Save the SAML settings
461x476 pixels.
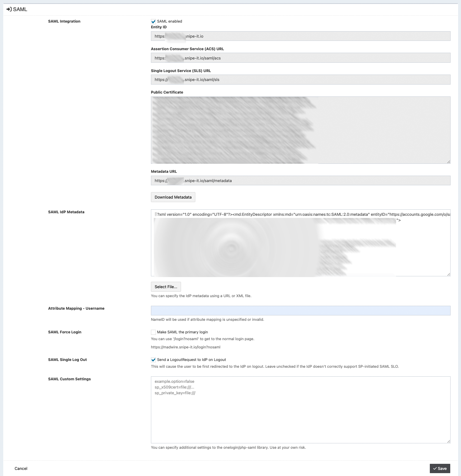coord(440,468)
